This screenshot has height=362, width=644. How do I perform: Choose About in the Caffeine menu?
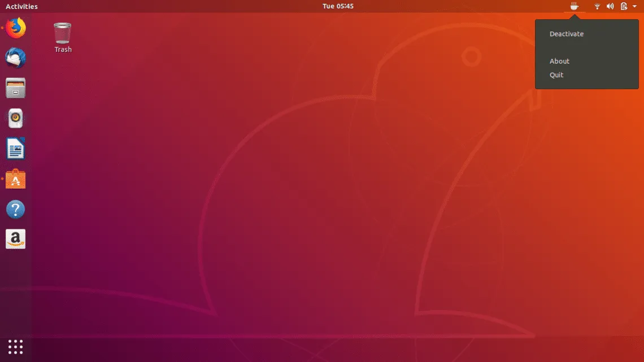tap(559, 61)
